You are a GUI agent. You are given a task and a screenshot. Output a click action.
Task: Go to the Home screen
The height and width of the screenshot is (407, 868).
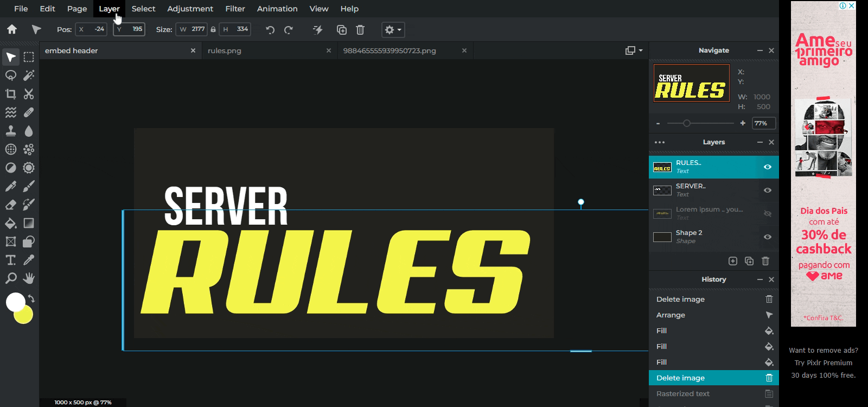(x=12, y=29)
